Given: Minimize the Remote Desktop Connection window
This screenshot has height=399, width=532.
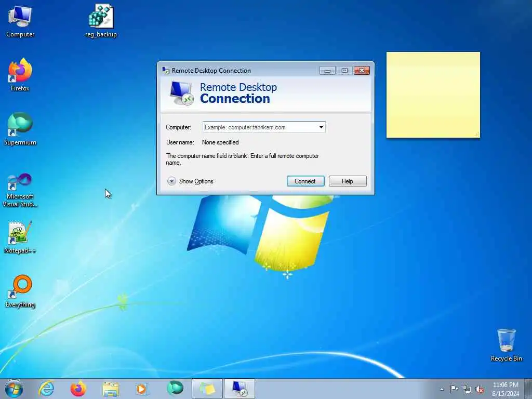Looking at the screenshot, I should 327,71.
